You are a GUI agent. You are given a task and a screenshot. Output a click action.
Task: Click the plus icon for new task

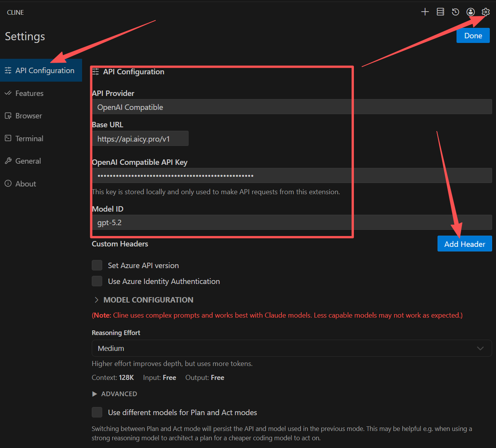coord(425,12)
